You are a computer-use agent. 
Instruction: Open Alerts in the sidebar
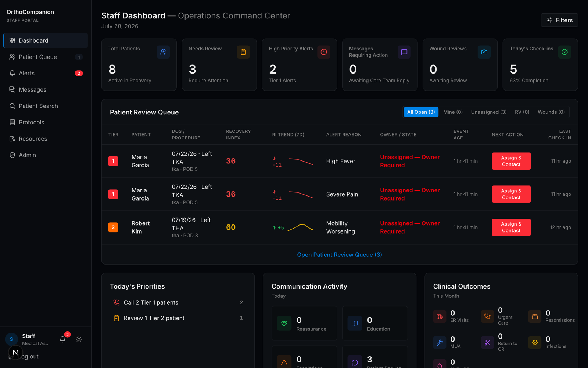pos(46,73)
